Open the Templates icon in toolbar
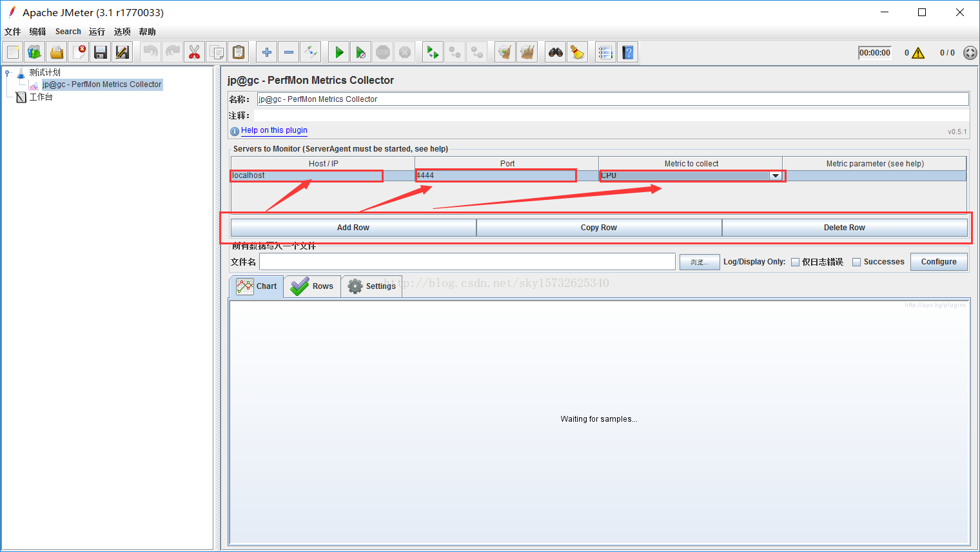This screenshot has height=552, width=980. 35,52
